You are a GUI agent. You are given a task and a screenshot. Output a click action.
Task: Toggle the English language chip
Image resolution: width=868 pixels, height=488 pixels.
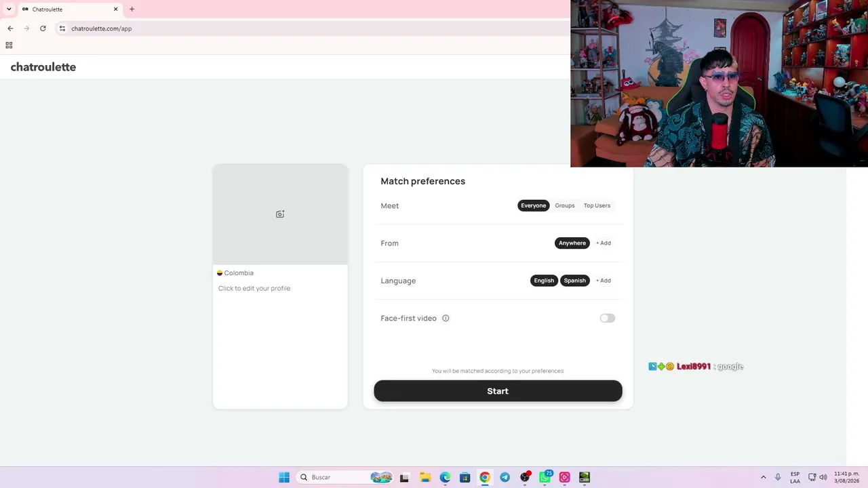(544, 281)
